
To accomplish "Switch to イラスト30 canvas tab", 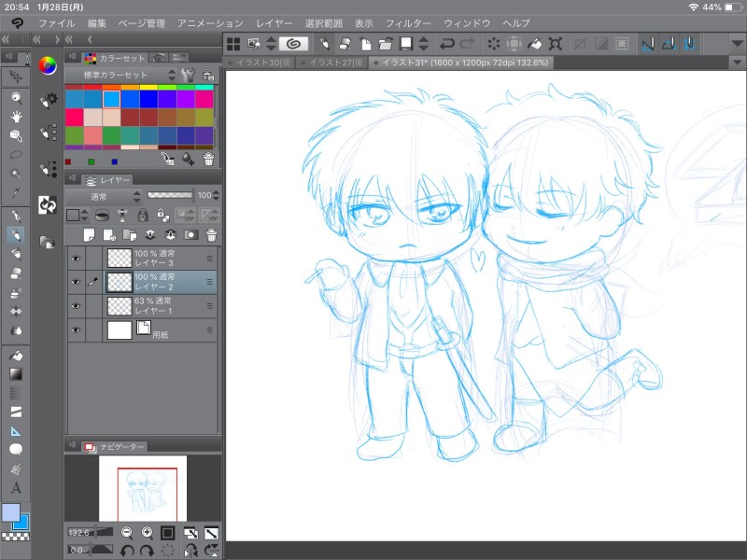I will [x=260, y=63].
